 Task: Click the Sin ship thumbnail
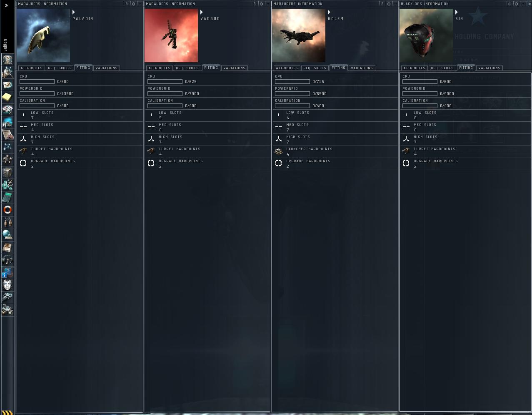426,35
